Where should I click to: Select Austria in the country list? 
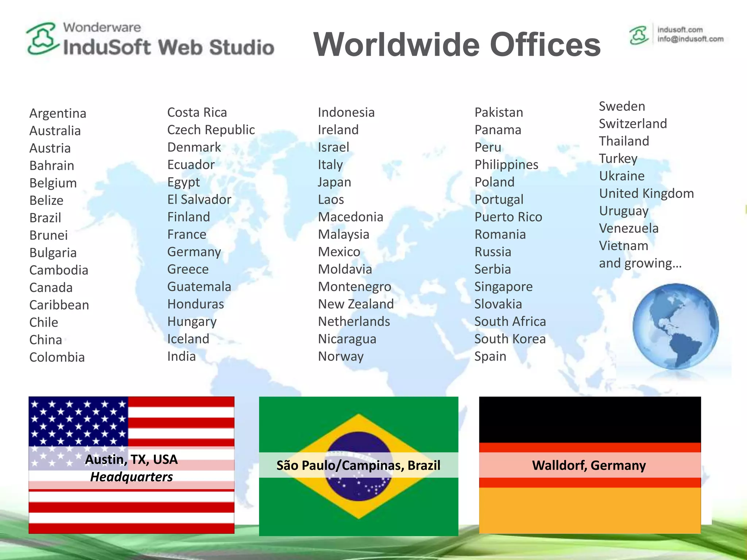point(50,148)
